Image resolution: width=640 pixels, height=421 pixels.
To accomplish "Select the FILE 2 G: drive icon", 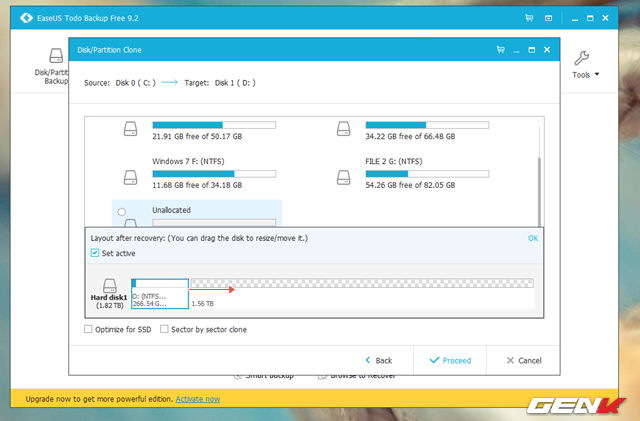I will tap(344, 178).
